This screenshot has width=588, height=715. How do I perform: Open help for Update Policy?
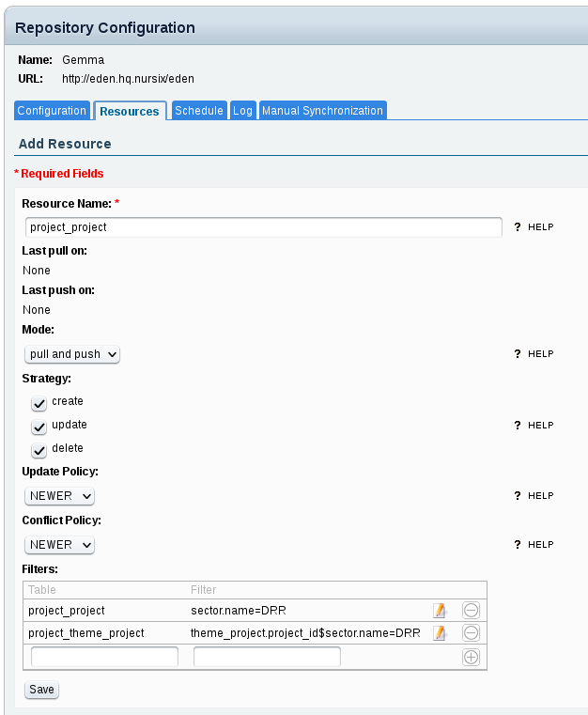point(534,495)
